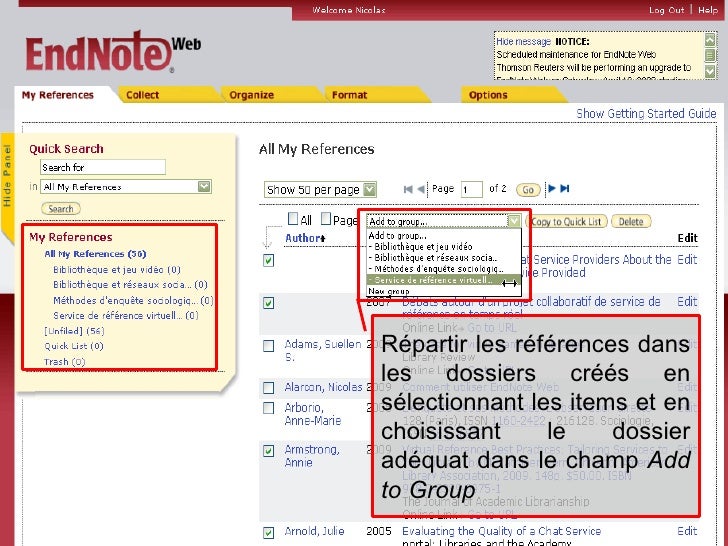Click the page number input field
The image size is (728, 546).
[x=471, y=189]
